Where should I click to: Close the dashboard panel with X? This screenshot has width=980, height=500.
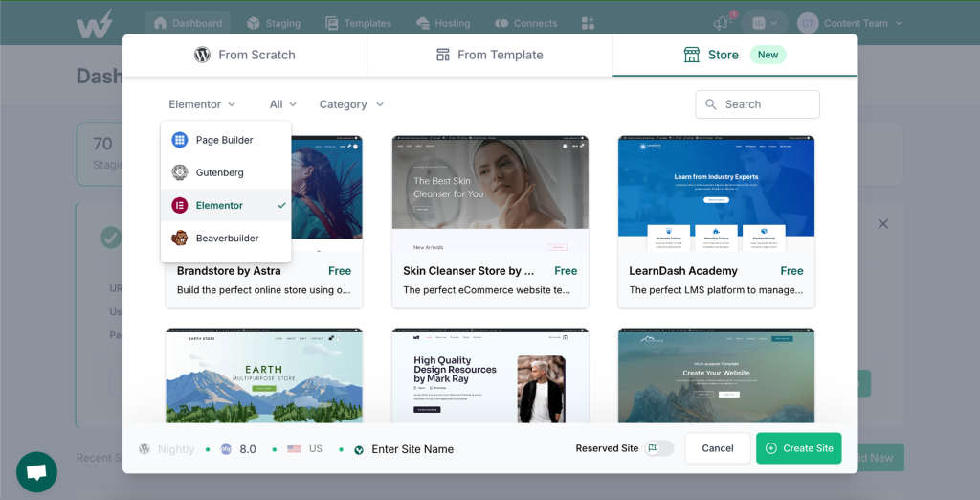(x=882, y=223)
